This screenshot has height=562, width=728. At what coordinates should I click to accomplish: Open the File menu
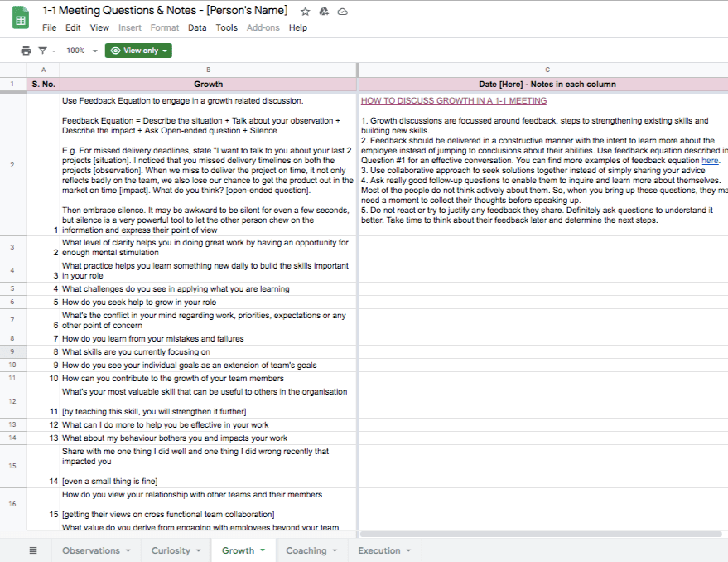(x=49, y=28)
